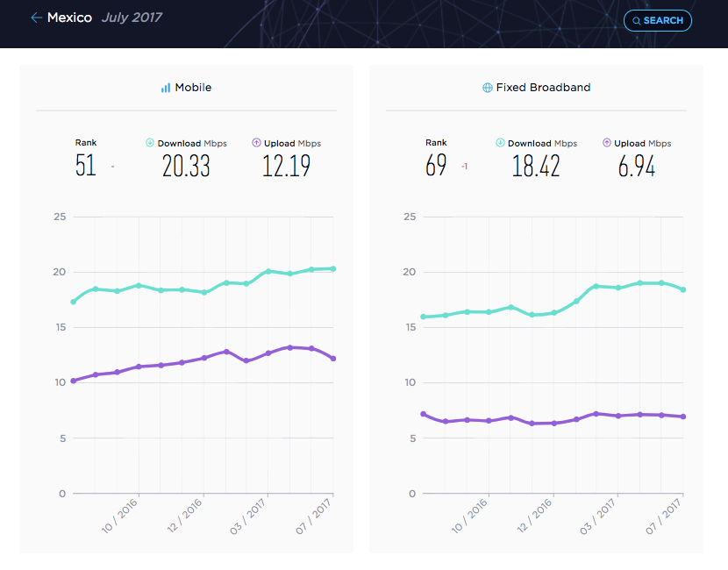Screen dimensions: 728x570
Task: Click Fixed Broadband upload arrow icon
Action: tap(607, 142)
